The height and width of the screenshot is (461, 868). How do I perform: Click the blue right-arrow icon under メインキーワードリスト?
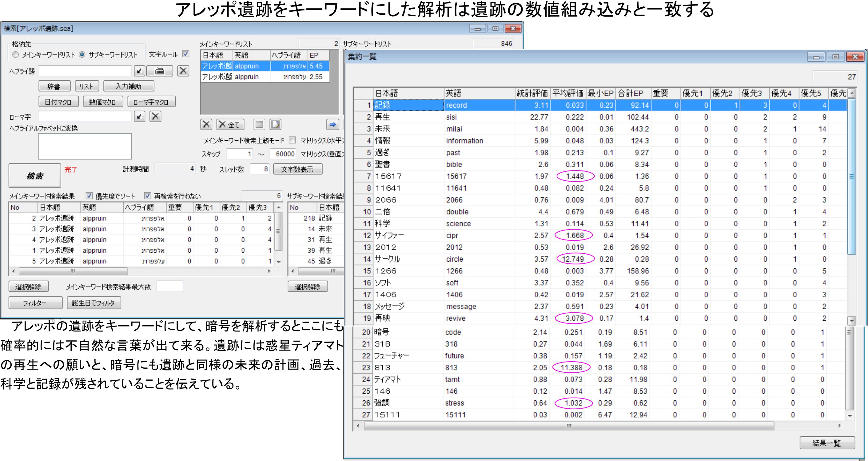[332, 124]
